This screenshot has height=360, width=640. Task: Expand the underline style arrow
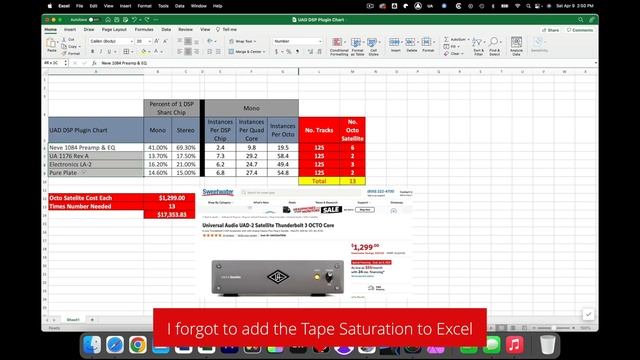pyautogui.click(x=114, y=52)
